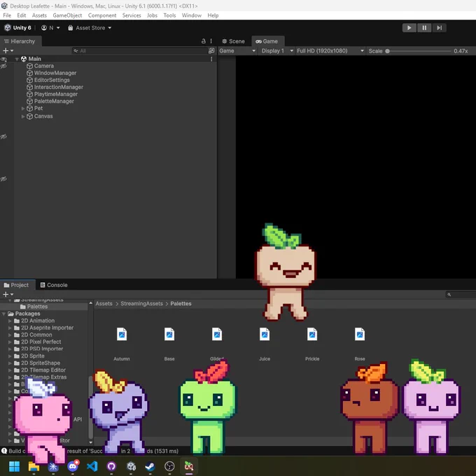Expand the Pet object foldout
The image size is (476, 476).
(23, 108)
